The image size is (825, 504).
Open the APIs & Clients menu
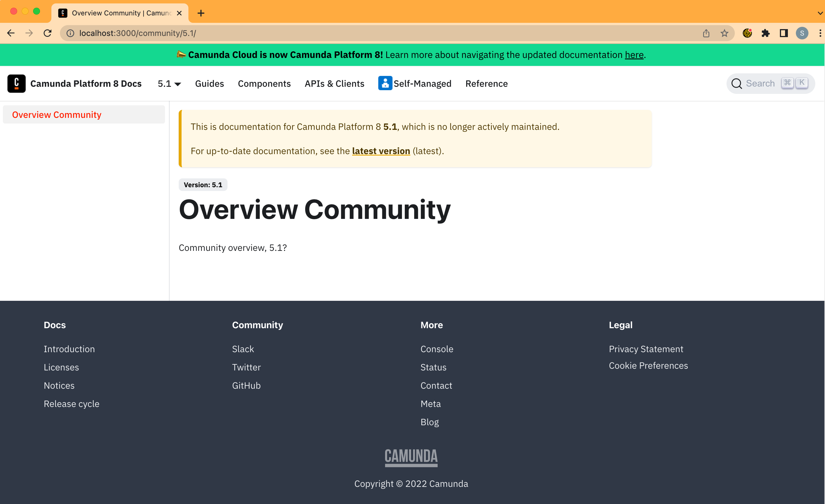pyautogui.click(x=334, y=84)
